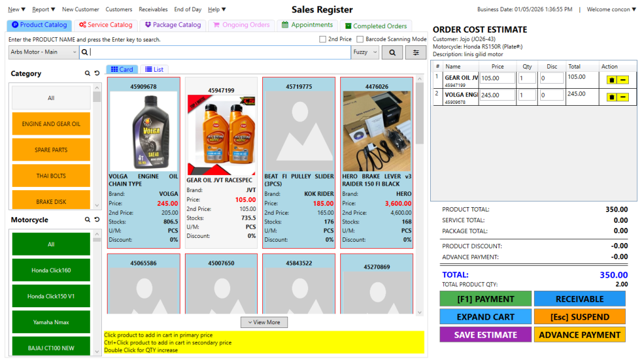644x362 pixels.
Task: Switch to the Service Catalog tab
Action: coord(106,25)
